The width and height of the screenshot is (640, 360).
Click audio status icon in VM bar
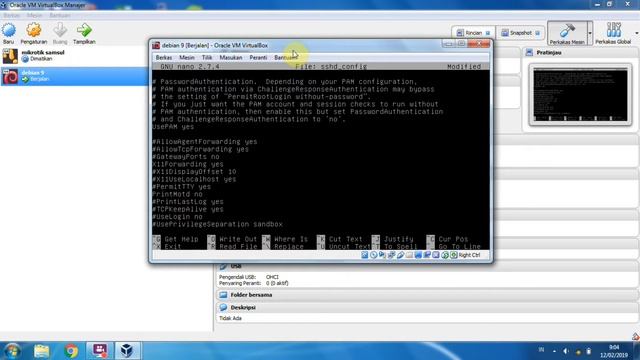pyautogui.click(x=382, y=255)
